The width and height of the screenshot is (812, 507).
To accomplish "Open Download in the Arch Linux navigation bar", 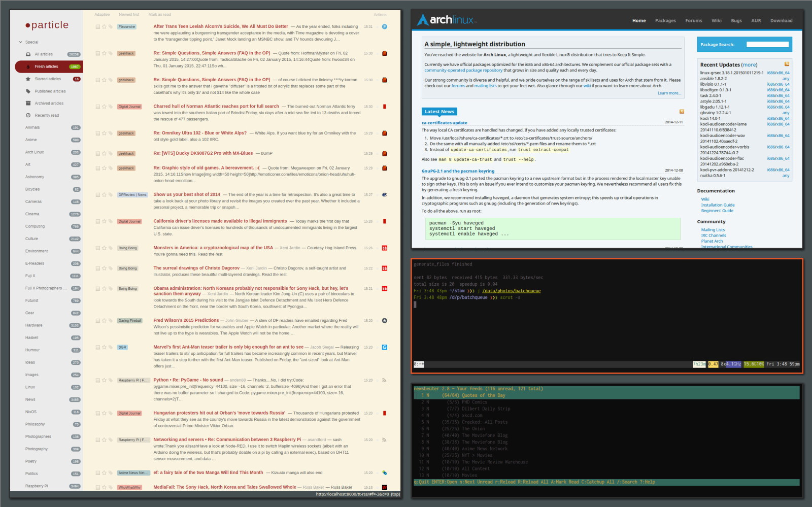I will 782,21.
